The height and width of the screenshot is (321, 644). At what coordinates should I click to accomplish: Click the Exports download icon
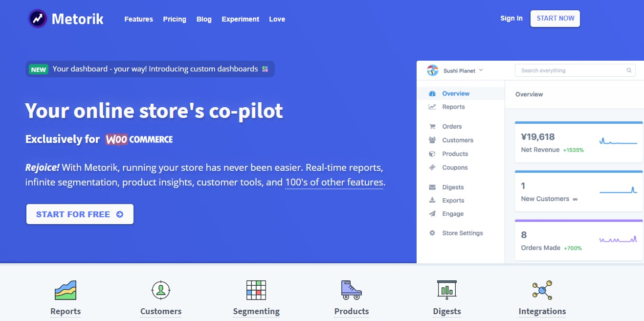pos(432,200)
